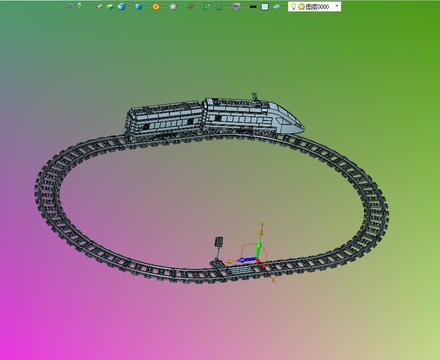Click the orange circular toolbar icon
This screenshot has height=360, width=440.
(156, 6)
